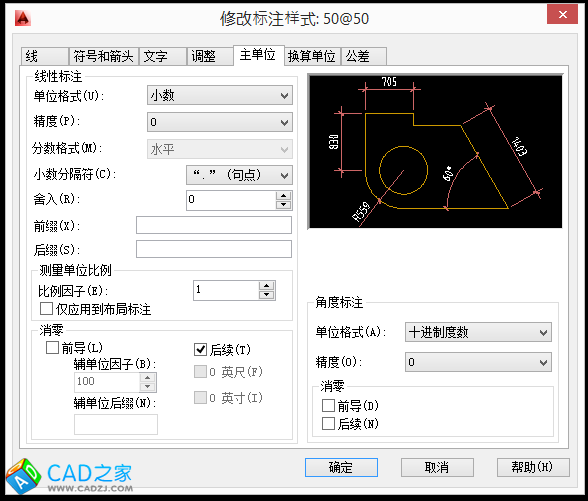
Task: Expand angular 单位格式(A) dropdown 十进制度数
Action: [478, 332]
